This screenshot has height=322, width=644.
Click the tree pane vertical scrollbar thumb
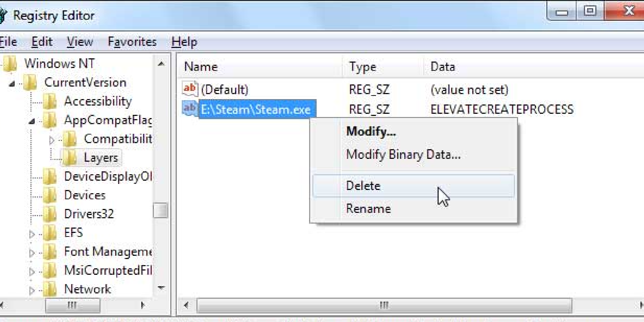161,210
